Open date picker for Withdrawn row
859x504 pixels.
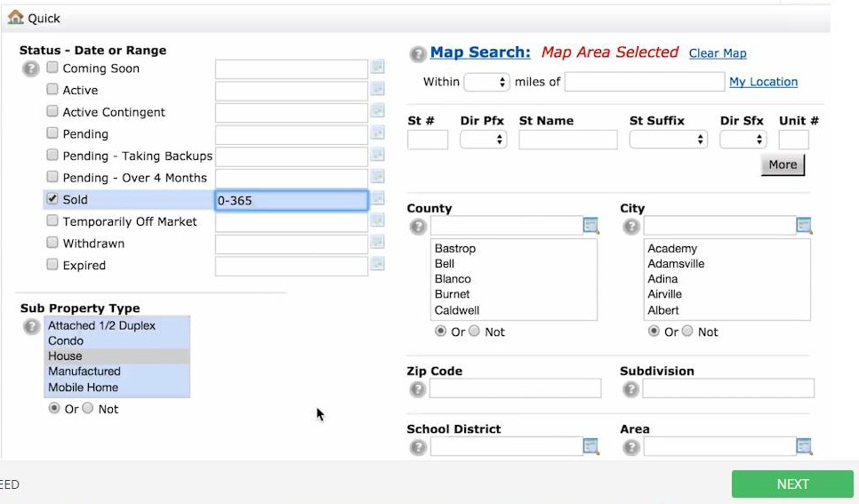tap(377, 243)
